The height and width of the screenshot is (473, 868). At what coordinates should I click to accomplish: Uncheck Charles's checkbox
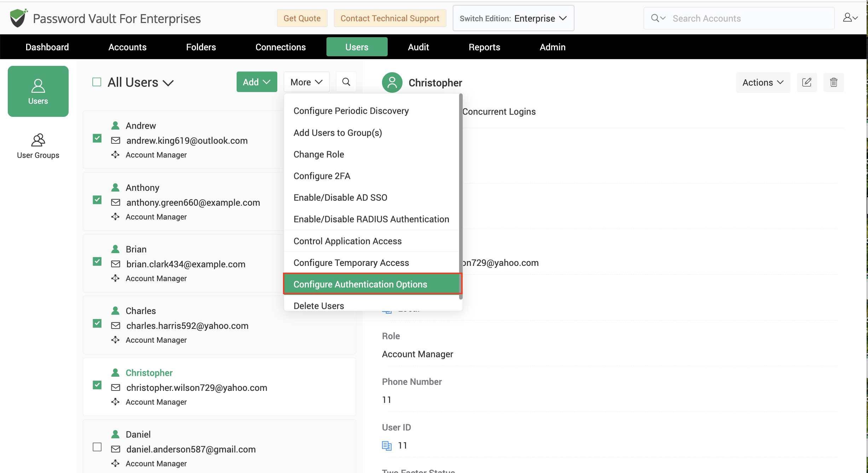(x=97, y=324)
